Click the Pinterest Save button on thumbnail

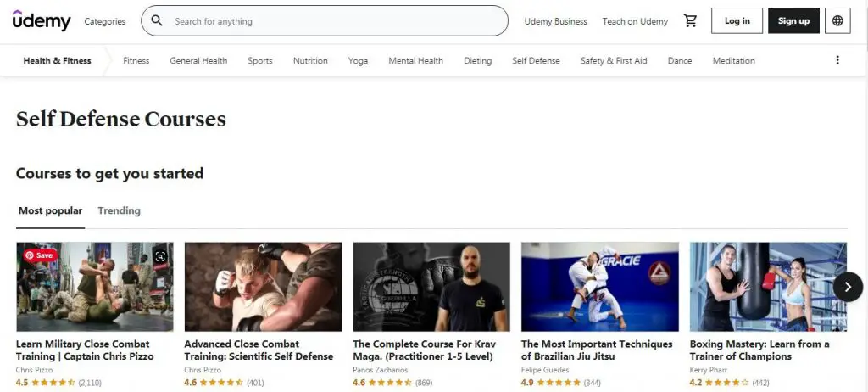click(x=39, y=255)
